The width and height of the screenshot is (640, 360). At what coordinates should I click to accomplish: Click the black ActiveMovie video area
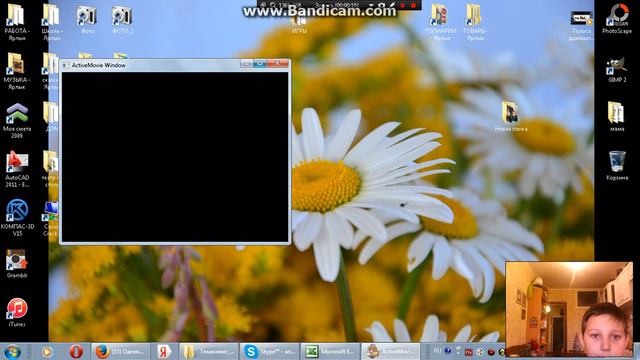point(175,157)
